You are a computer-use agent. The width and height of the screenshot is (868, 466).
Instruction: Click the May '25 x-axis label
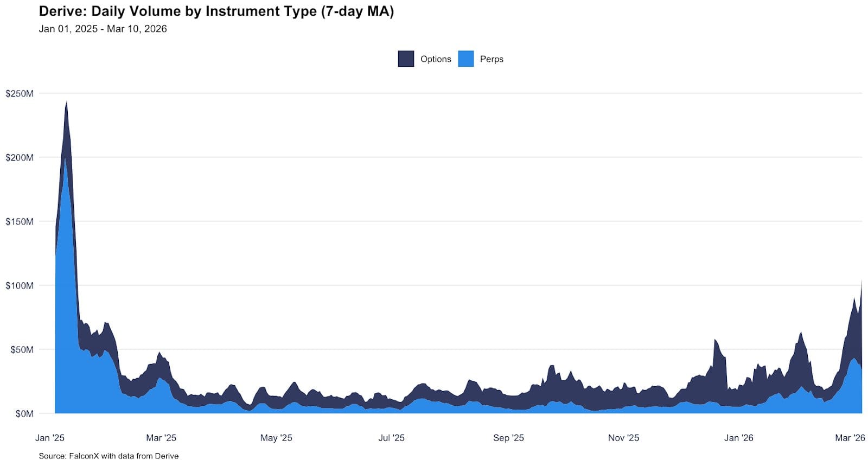(x=276, y=438)
